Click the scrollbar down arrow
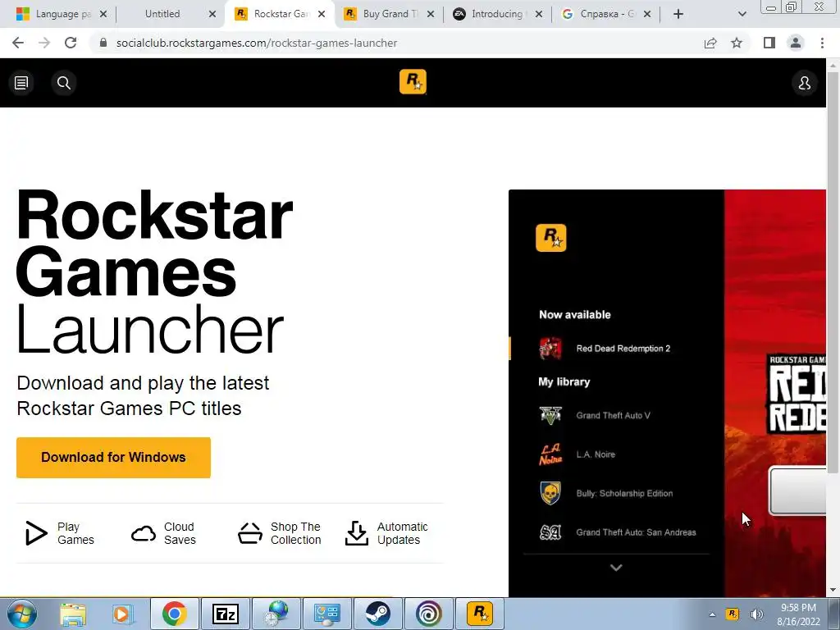 833,590
